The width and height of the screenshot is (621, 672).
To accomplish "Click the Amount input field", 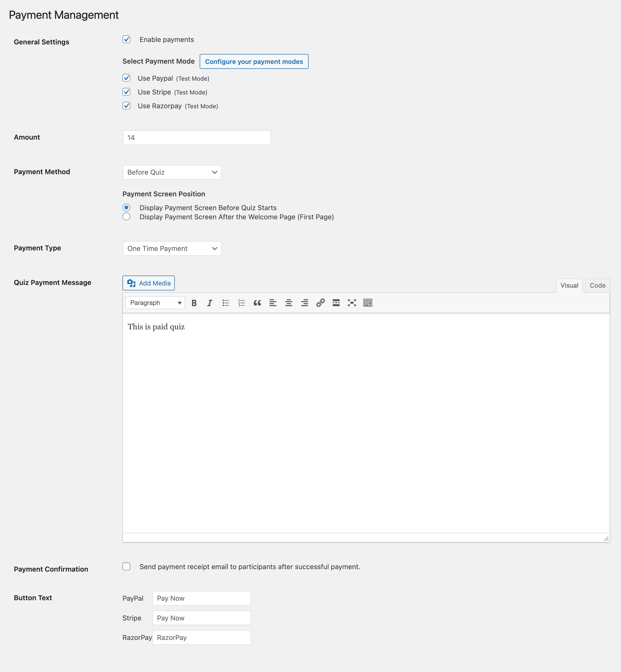I will [197, 138].
